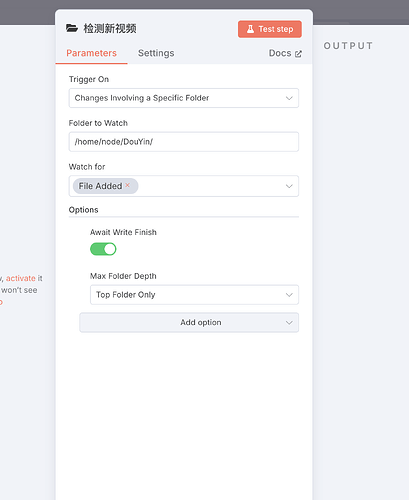Toggle the Await Write Finish switch
Image resolution: width=409 pixels, height=500 pixels.
(103, 249)
